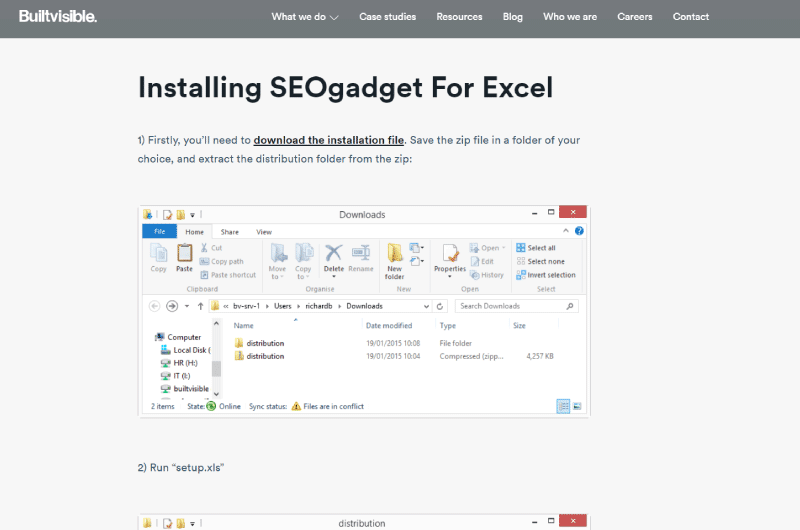The height and width of the screenshot is (530, 800).
Task: Go to Resources page
Action: (459, 17)
